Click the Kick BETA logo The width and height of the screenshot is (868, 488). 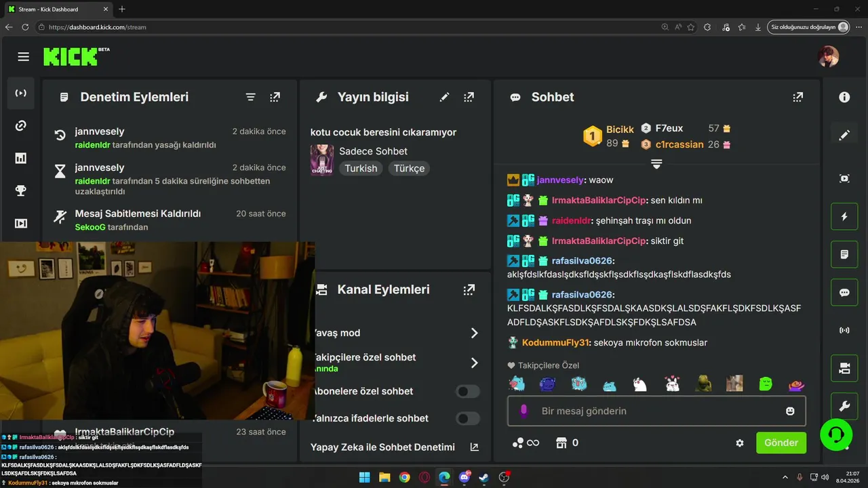76,56
